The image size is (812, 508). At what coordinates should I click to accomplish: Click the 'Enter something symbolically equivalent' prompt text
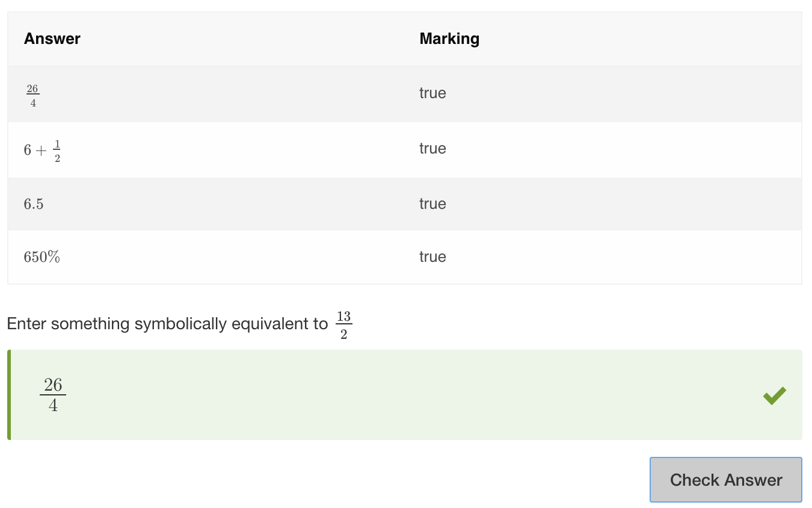167,324
